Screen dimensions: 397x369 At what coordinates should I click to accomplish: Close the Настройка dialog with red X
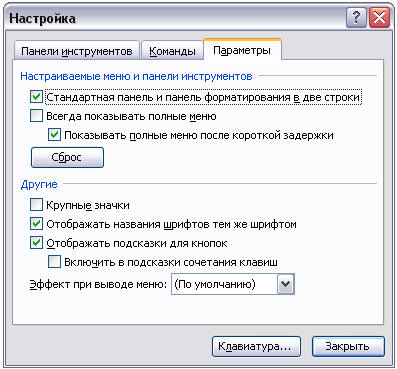click(380, 18)
